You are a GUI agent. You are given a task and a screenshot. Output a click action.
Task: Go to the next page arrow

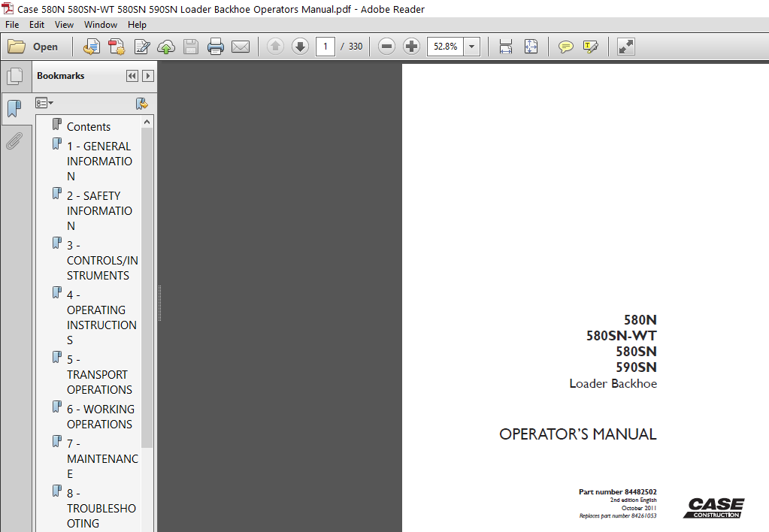coord(300,47)
